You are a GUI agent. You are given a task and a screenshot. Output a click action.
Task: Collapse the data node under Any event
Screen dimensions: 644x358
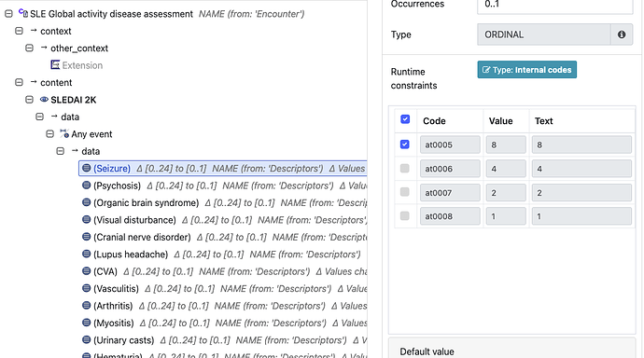[x=60, y=151]
